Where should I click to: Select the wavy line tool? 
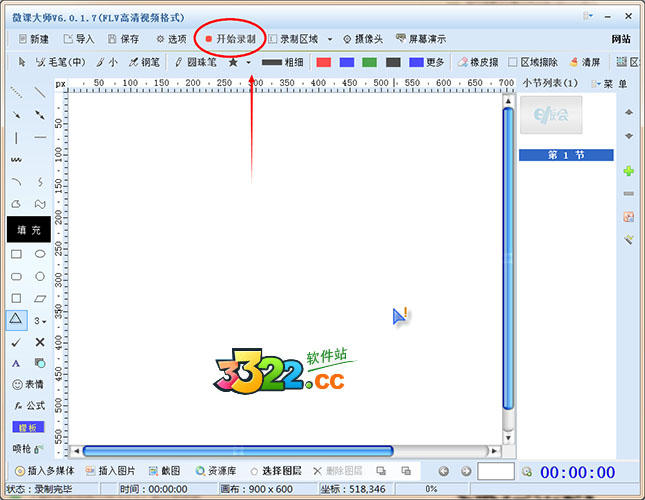pos(16,160)
